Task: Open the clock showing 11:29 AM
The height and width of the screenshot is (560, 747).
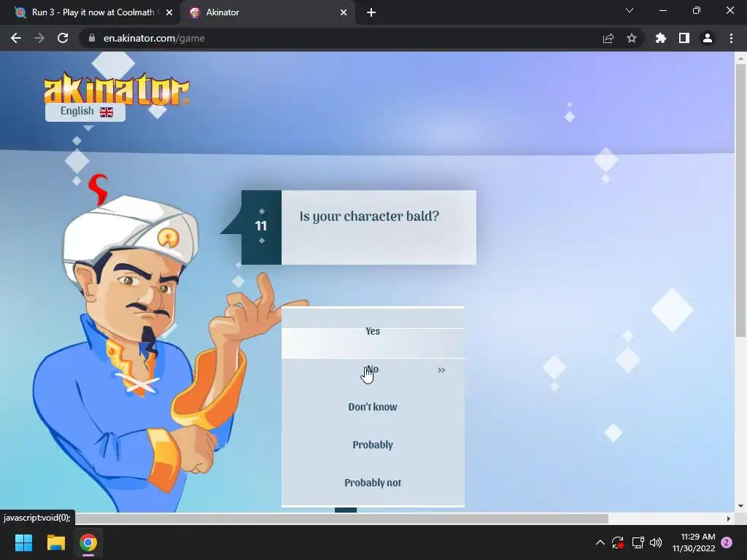Action: tap(694, 542)
